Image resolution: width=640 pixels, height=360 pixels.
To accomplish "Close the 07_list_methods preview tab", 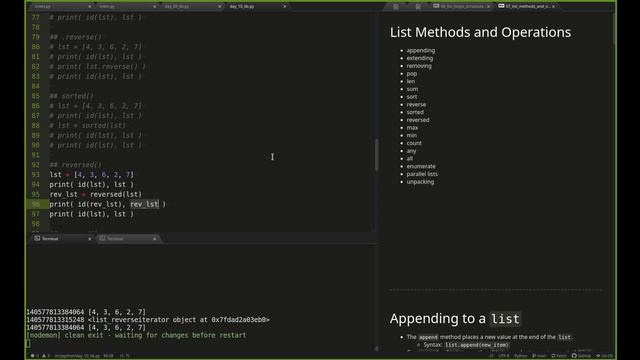I will (x=553, y=7).
